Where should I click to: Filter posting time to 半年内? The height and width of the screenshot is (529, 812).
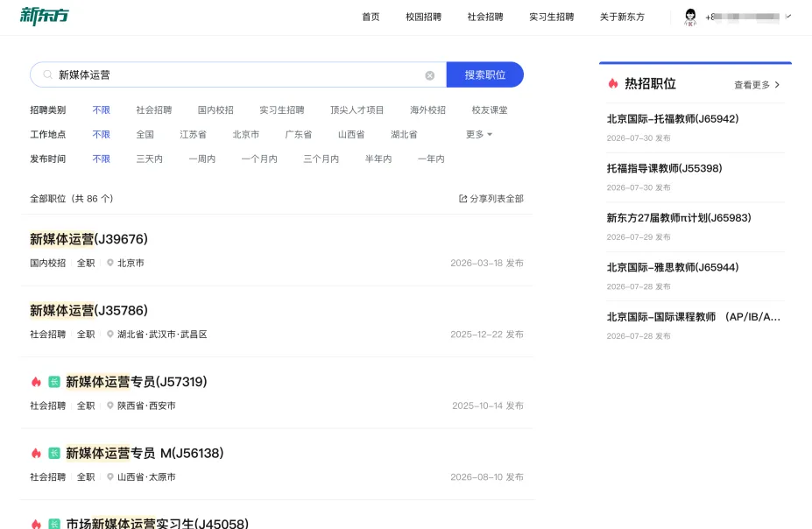378,159
